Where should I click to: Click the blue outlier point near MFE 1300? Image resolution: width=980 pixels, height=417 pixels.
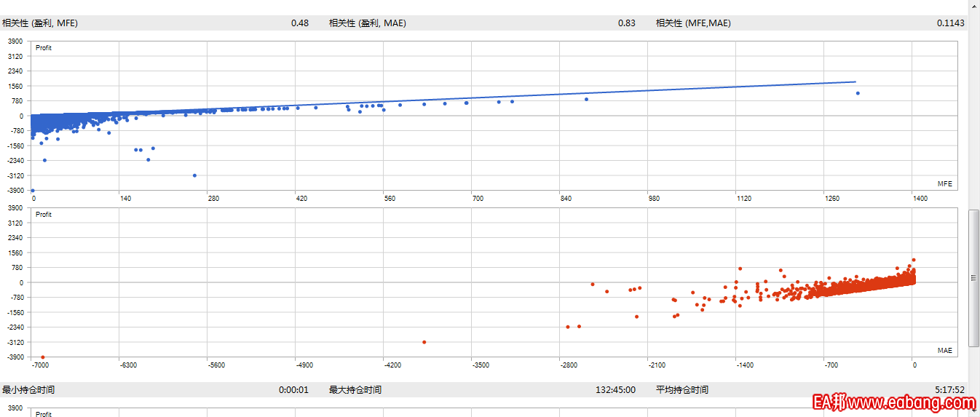(x=858, y=93)
